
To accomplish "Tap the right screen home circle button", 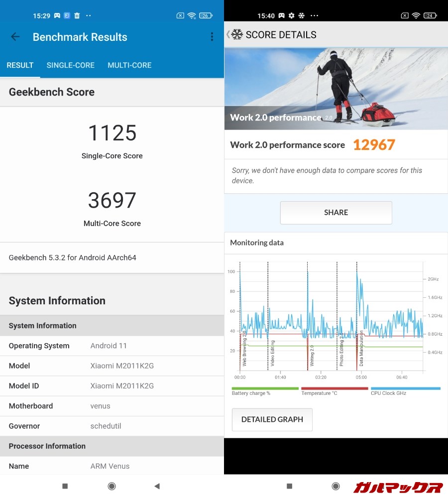I will pyautogui.click(x=336, y=486).
